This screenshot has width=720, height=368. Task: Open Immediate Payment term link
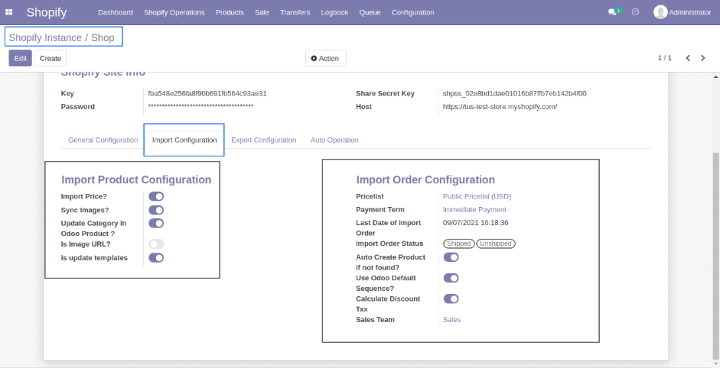point(474,209)
